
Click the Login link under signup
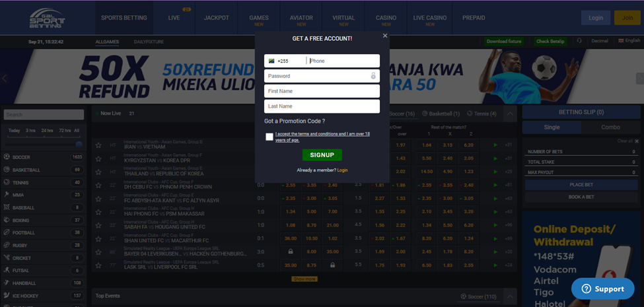click(342, 170)
